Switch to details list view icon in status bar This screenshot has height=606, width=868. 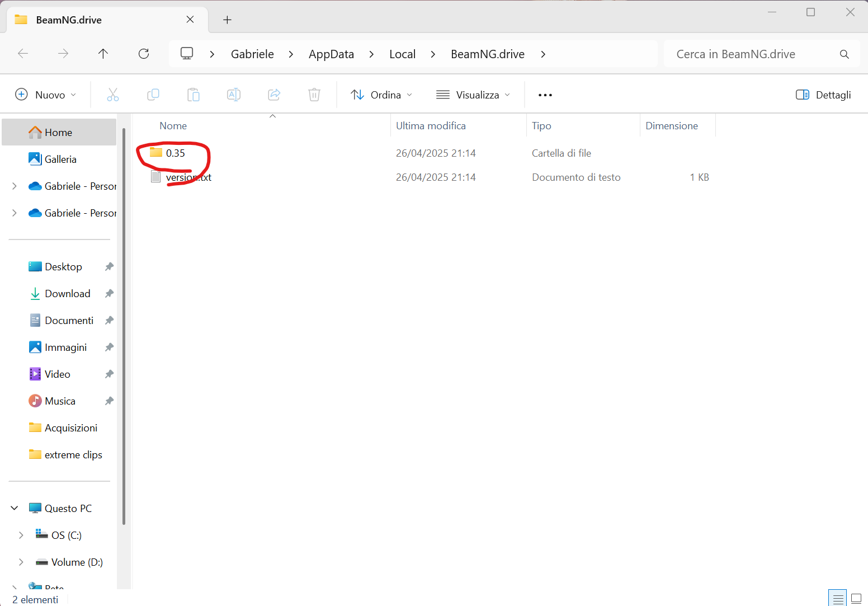click(837, 598)
